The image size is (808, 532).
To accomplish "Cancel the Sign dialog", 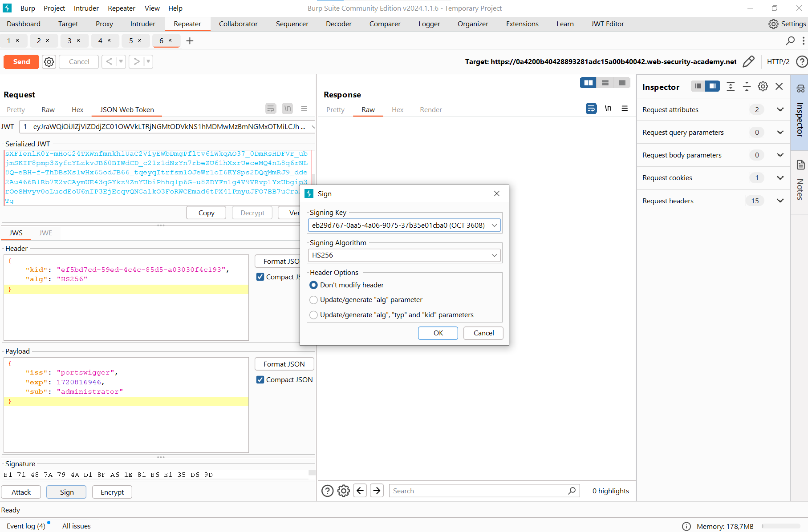I will point(483,333).
